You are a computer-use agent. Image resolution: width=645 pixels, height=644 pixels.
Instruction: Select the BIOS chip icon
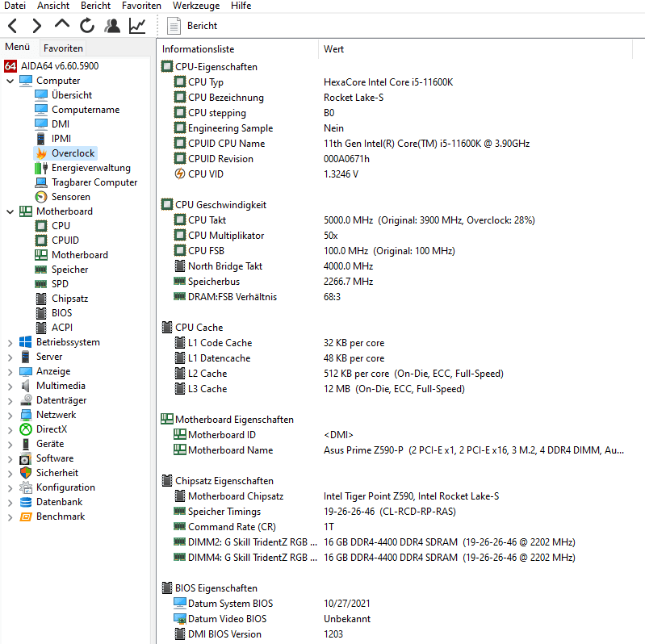(x=41, y=313)
